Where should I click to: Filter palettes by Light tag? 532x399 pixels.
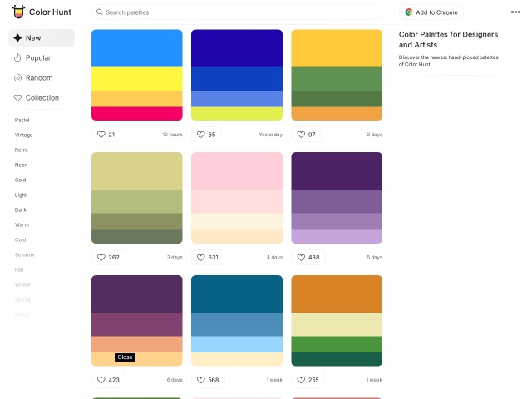(x=21, y=195)
